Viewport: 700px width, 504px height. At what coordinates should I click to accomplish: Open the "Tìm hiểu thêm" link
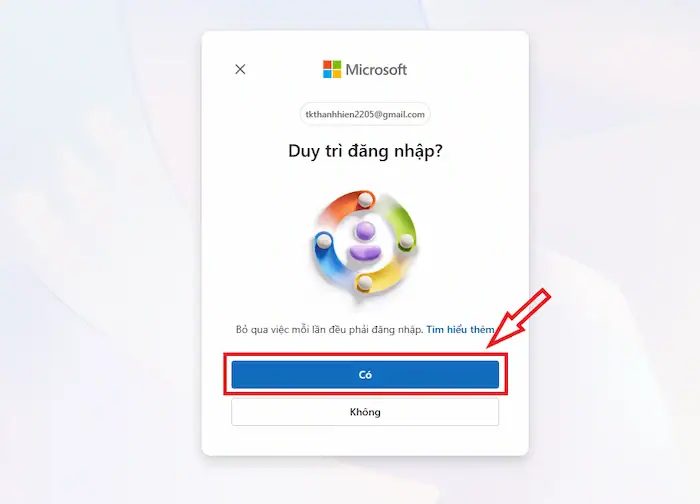(x=460, y=329)
